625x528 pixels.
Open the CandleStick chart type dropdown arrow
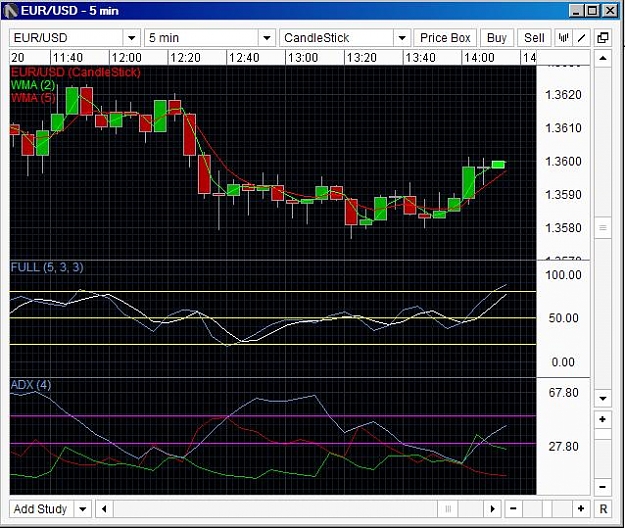(x=402, y=38)
